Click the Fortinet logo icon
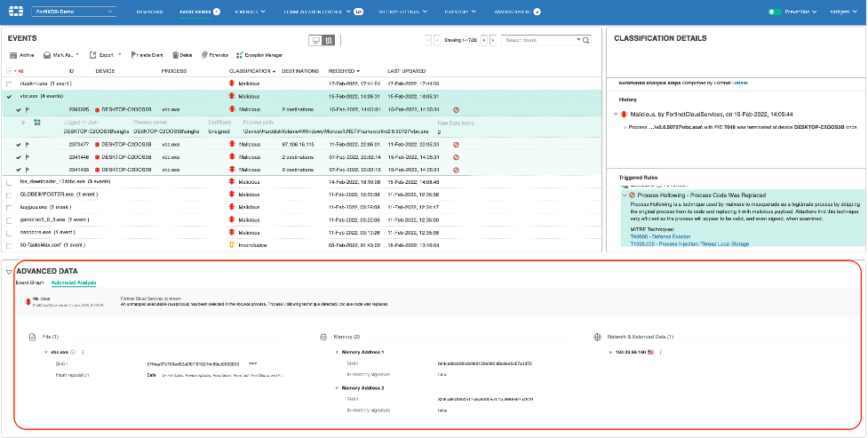 pyautogui.click(x=14, y=12)
